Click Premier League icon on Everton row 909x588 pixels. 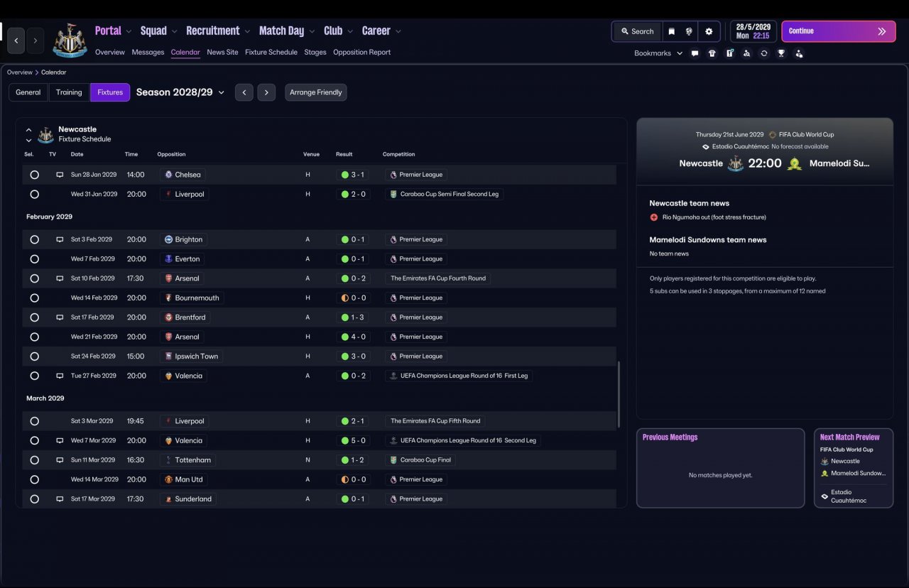pos(393,259)
